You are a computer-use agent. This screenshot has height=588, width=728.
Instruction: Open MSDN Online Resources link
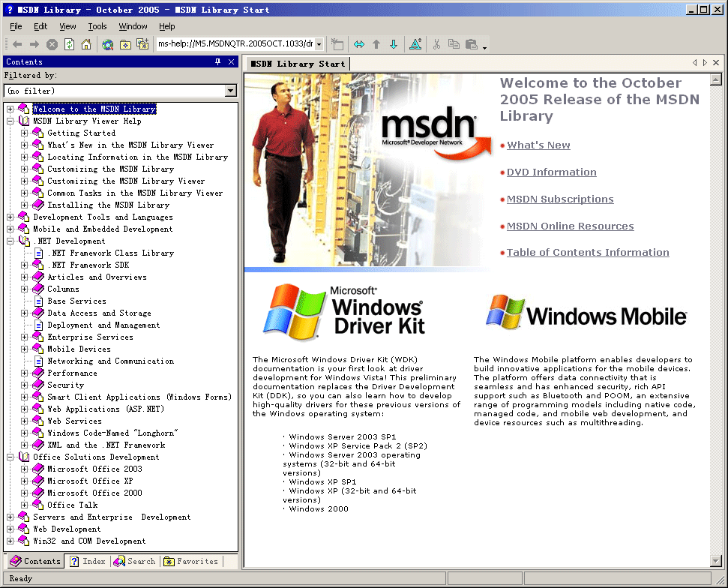(570, 226)
